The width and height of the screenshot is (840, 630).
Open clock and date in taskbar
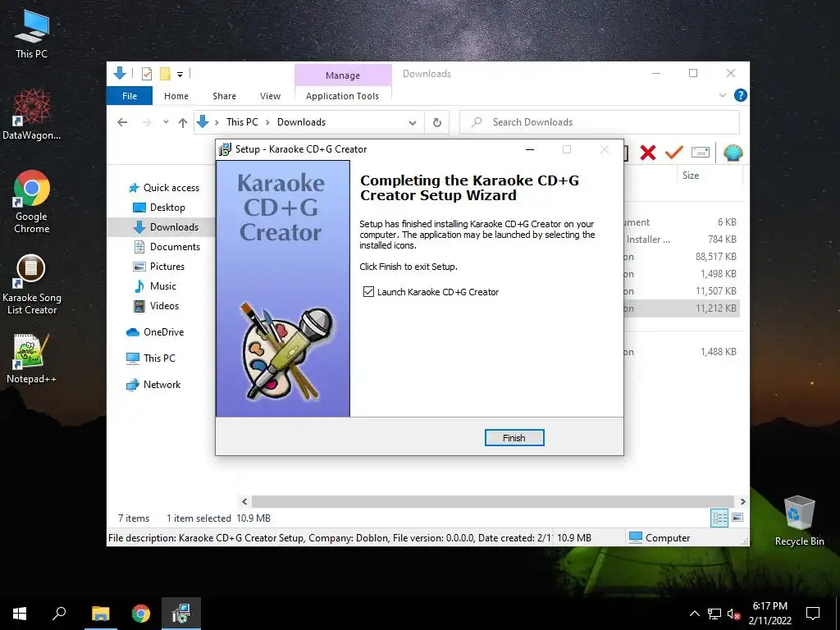(x=769, y=614)
